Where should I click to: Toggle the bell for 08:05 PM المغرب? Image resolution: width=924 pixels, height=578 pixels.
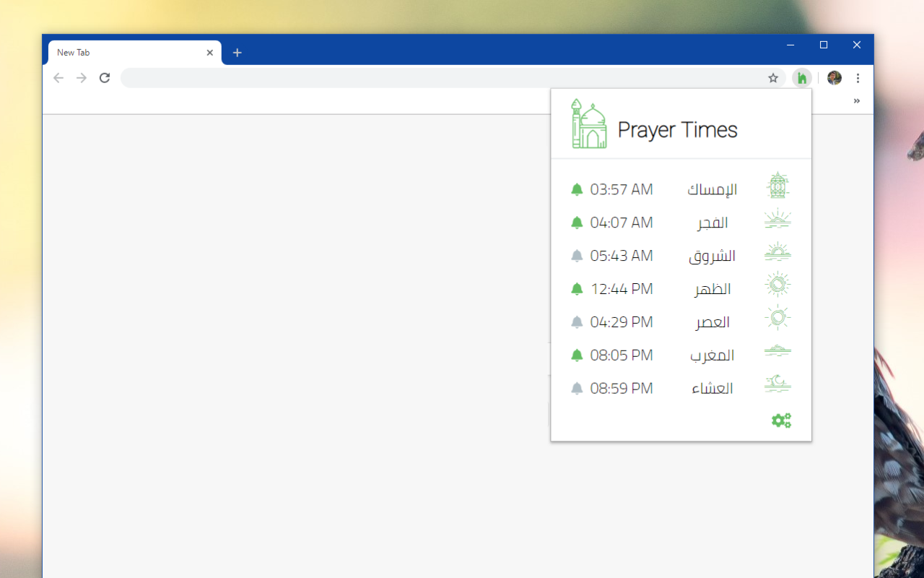click(x=577, y=355)
